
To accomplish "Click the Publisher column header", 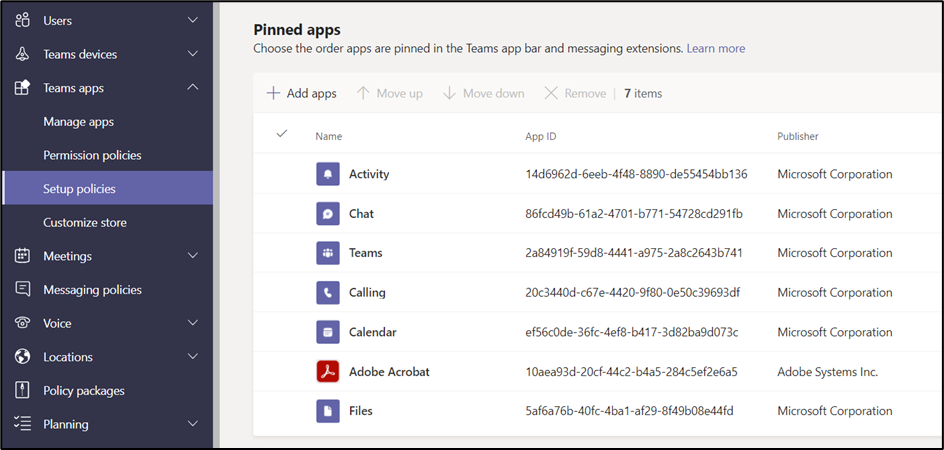I will point(798,137).
